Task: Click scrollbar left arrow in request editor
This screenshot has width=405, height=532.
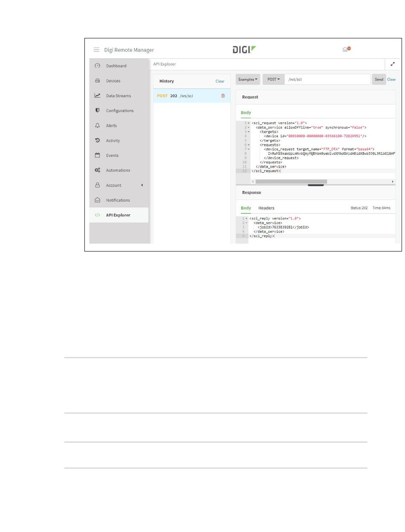Action: (252, 182)
